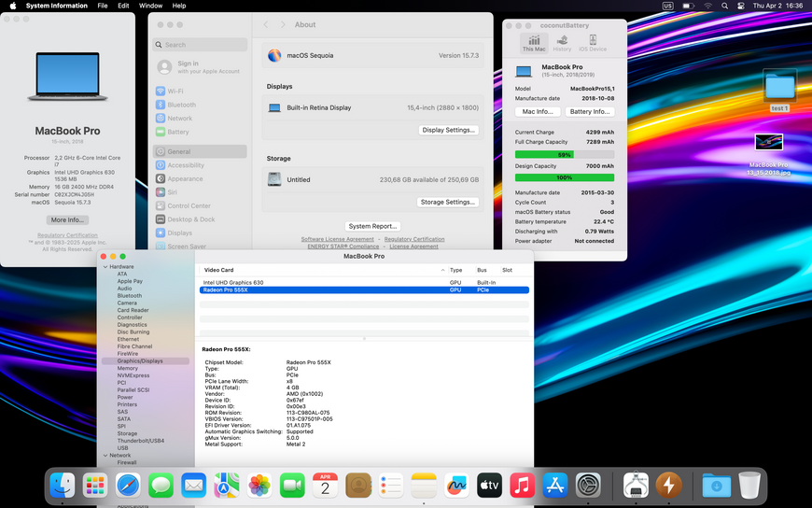Image resolution: width=812 pixels, height=508 pixels.
Task: Click System Report button
Action: pyautogui.click(x=372, y=226)
